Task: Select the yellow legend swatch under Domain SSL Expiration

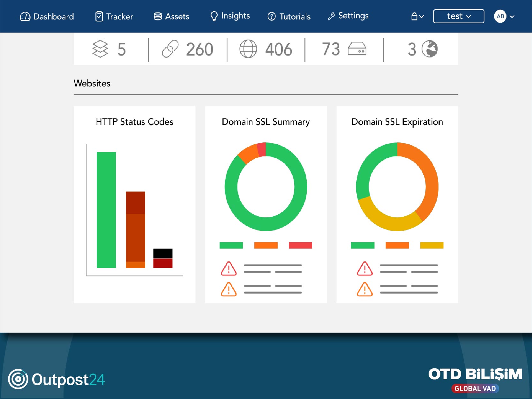Action: [432, 245]
